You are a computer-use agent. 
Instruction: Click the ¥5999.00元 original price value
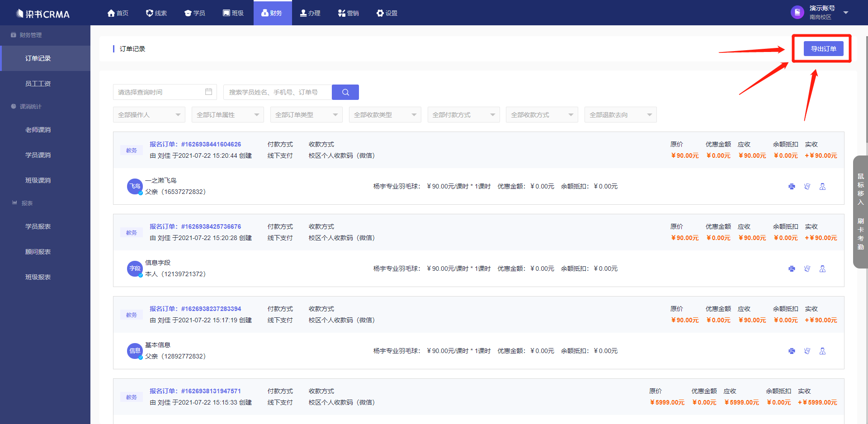click(x=667, y=402)
